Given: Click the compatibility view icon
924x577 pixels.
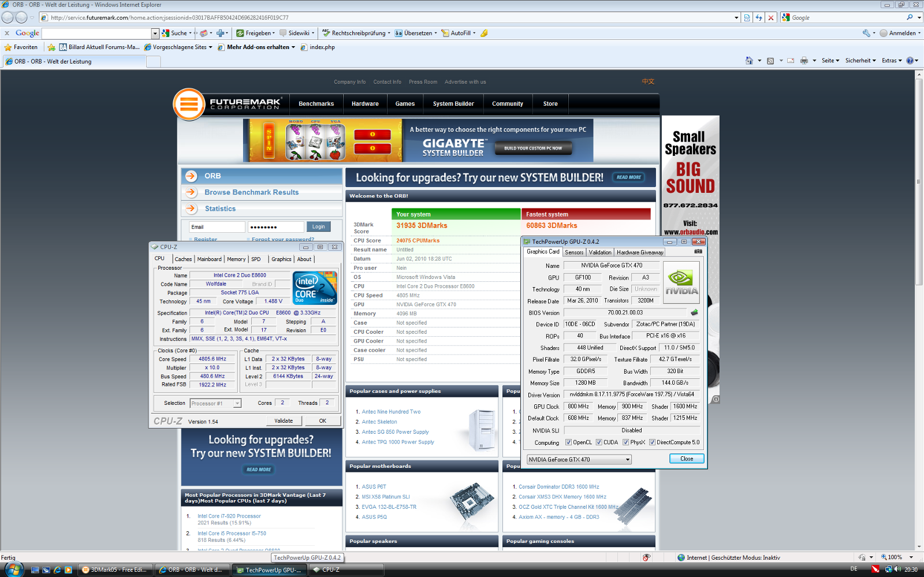Looking at the screenshot, I should (747, 17).
